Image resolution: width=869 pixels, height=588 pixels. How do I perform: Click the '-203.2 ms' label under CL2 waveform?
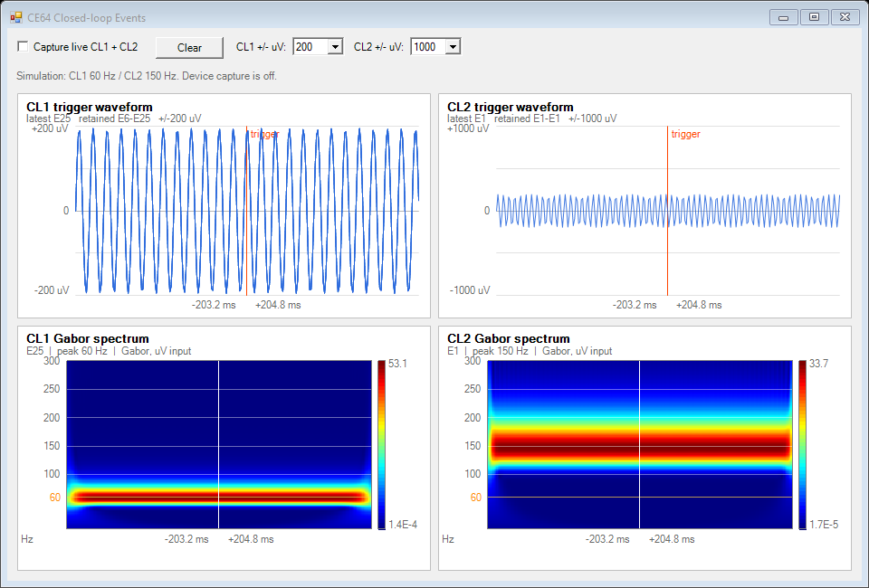(x=635, y=305)
